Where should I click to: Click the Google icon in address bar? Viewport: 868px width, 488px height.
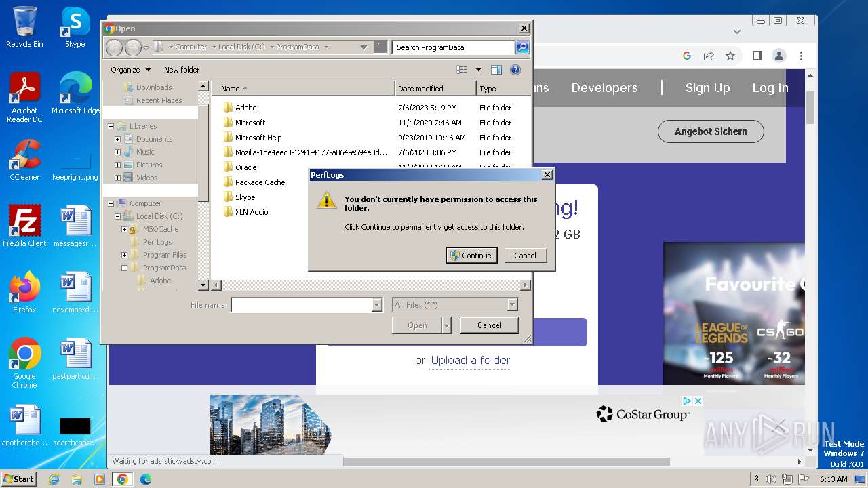687,56
